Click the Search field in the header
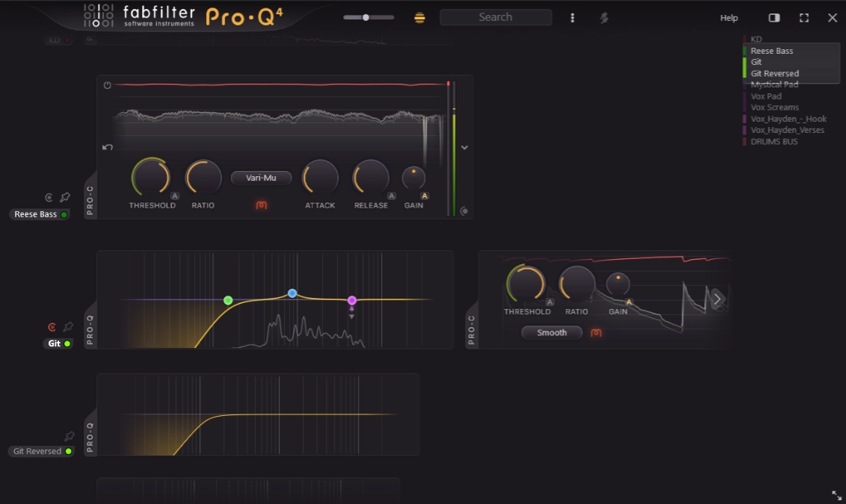 point(495,17)
